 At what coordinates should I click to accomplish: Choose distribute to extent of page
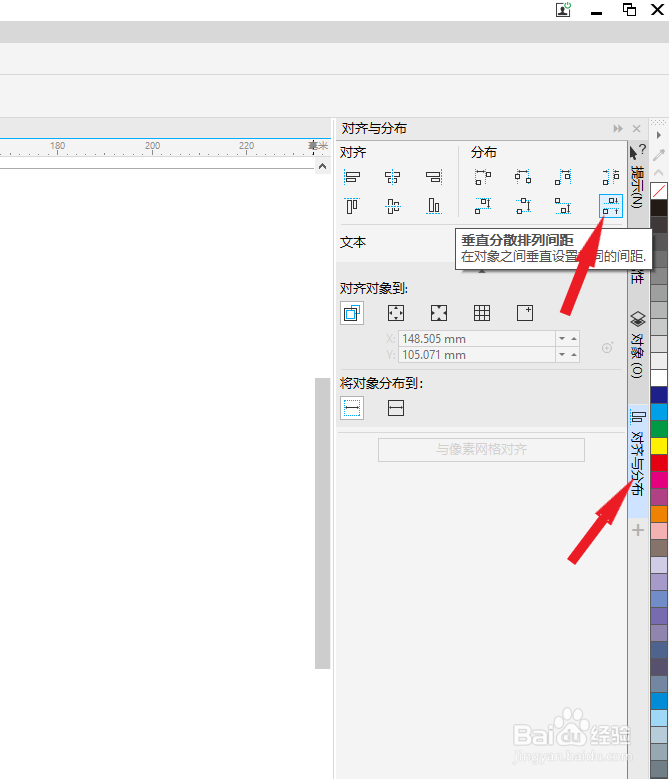pos(396,408)
